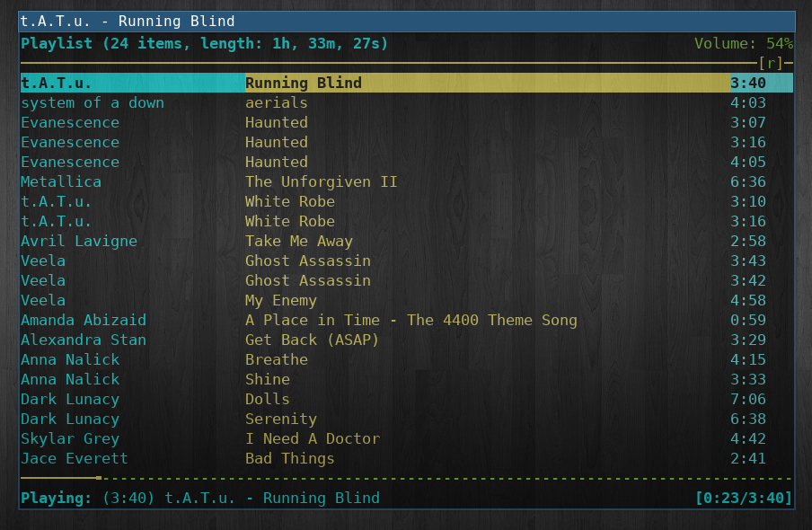The height and width of the screenshot is (530, 812).
Task: Click the playback progress bar above the status line
Action: pyautogui.click(x=407, y=478)
